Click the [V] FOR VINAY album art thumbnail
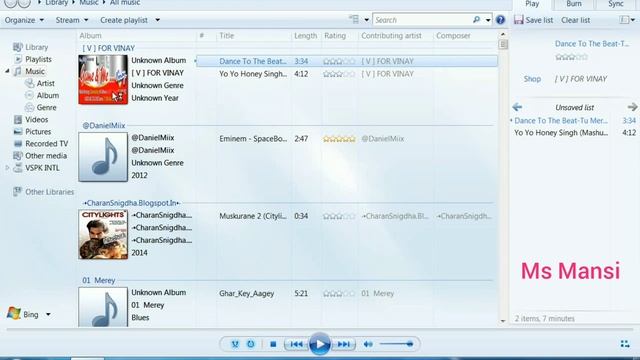 coord(103,80)
